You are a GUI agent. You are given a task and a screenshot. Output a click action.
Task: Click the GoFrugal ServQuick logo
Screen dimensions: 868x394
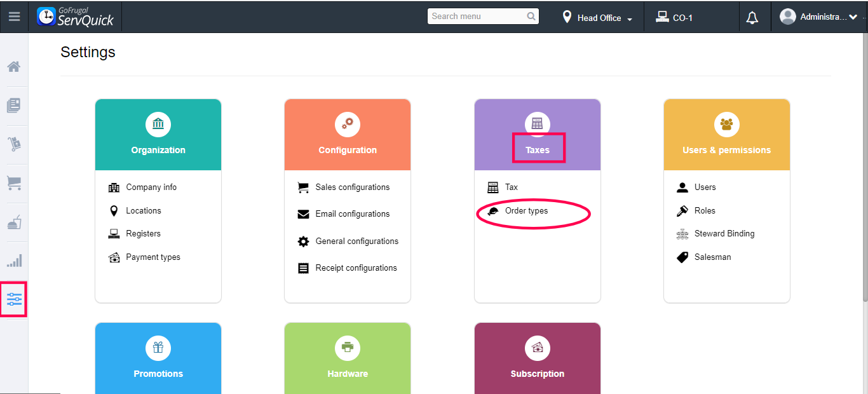coord(76,17)
